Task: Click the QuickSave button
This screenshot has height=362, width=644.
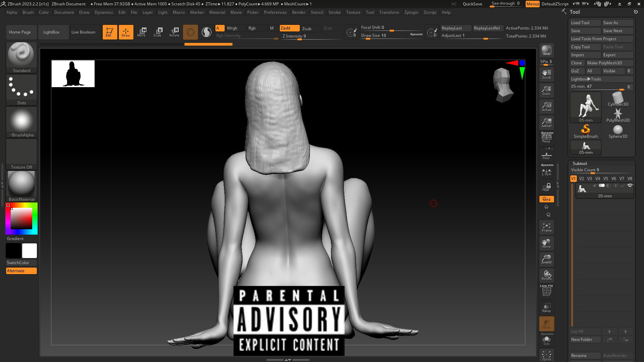Action: [x=472, y=4]
